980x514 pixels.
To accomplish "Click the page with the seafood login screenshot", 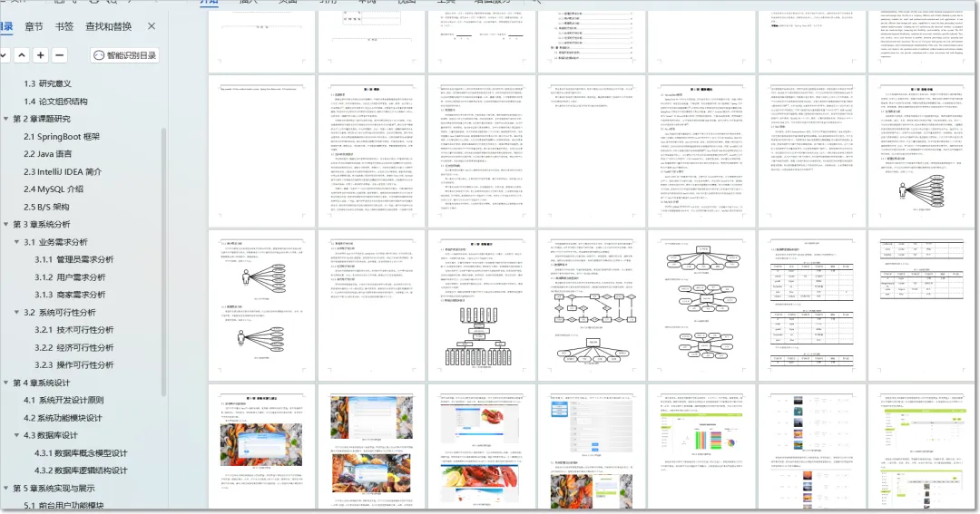I will click(262, 447).
